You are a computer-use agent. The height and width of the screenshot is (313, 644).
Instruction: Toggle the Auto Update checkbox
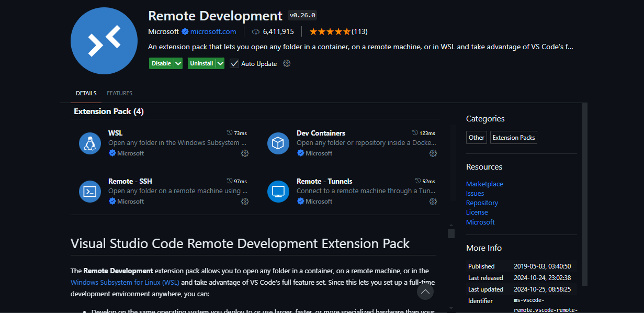tap(234, 63)
